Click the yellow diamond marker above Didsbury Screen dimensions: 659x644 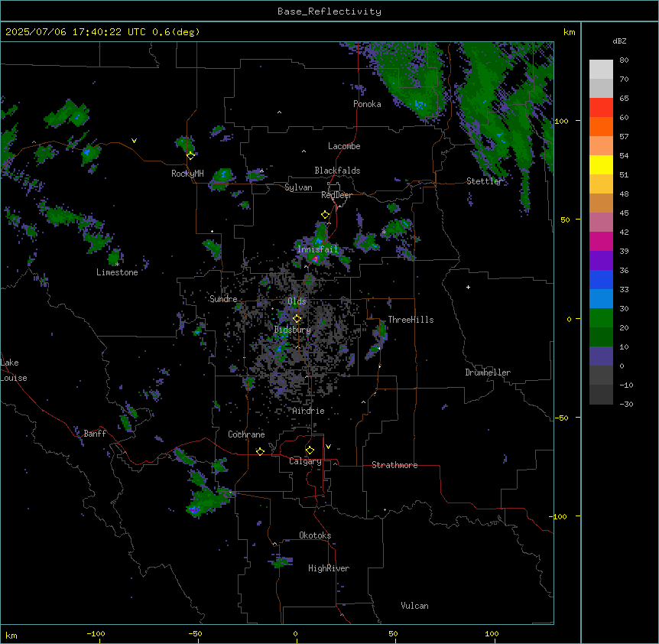297,319
